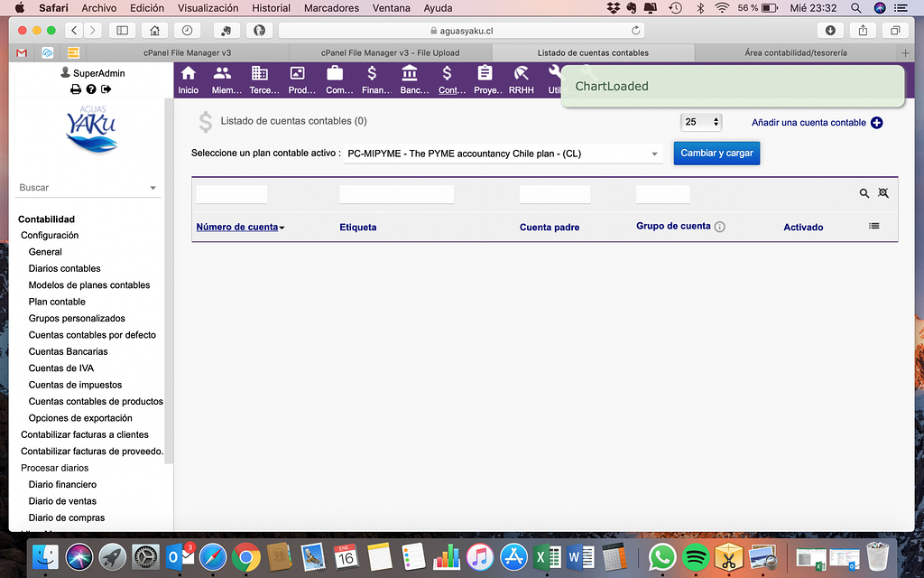Open the Miembros module icon
The height and width of the screenshot is (578, 924).
(223, 79)
